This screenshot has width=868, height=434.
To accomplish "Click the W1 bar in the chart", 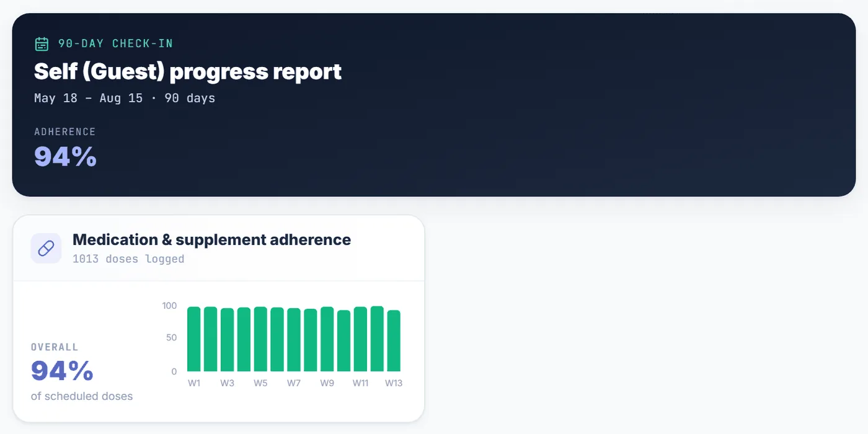I will click(194, 339).
